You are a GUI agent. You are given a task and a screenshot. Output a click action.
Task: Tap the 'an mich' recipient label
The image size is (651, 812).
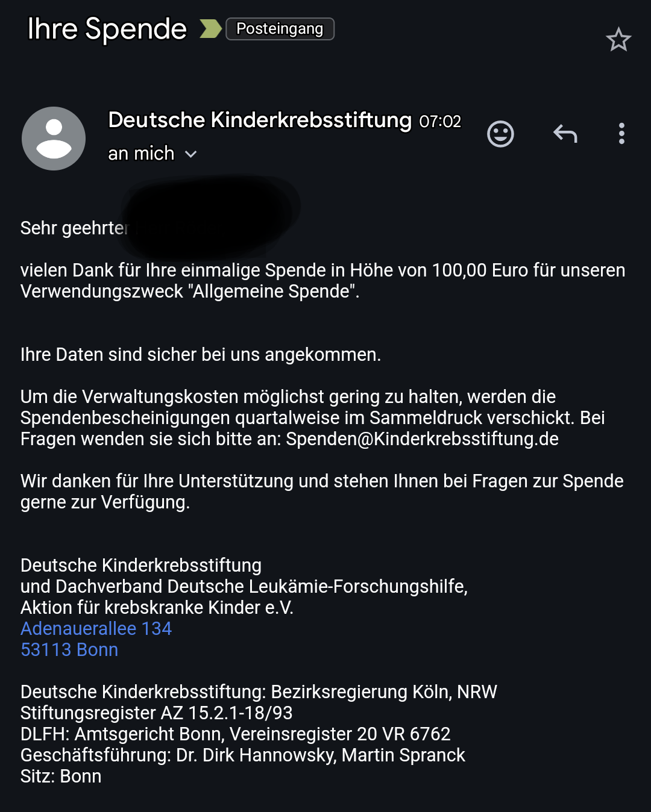click(141, 154)
